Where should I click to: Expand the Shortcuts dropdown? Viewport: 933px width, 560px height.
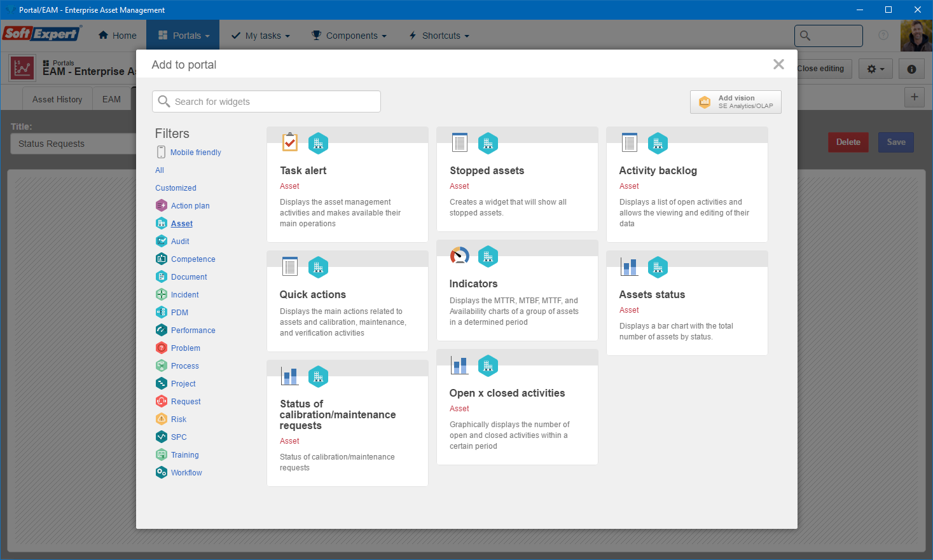[x=439, y=36]
